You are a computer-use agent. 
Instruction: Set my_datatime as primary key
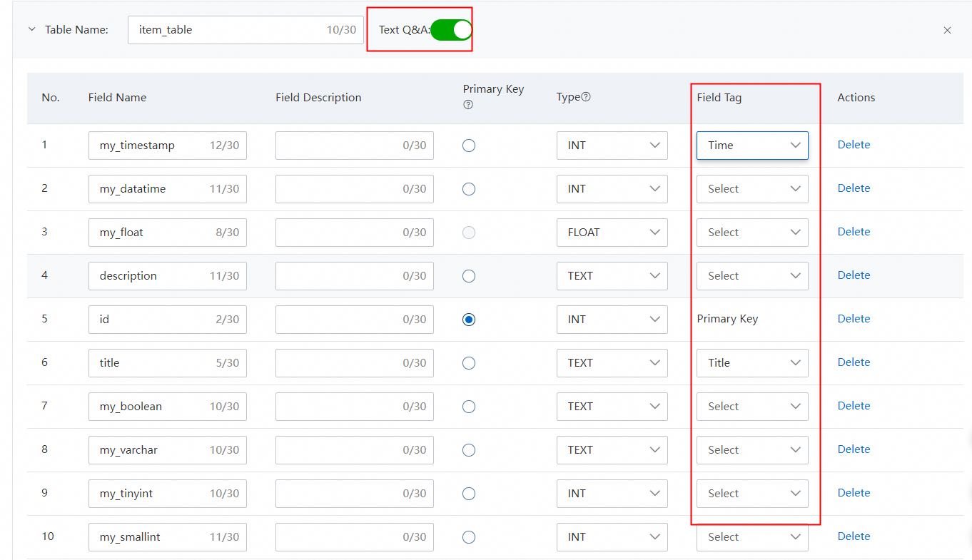[469, 189]
